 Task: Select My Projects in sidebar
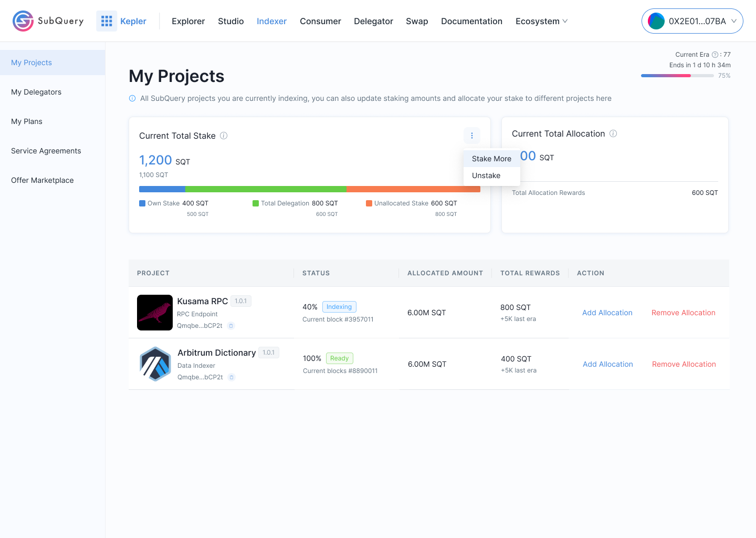point(52,63)
